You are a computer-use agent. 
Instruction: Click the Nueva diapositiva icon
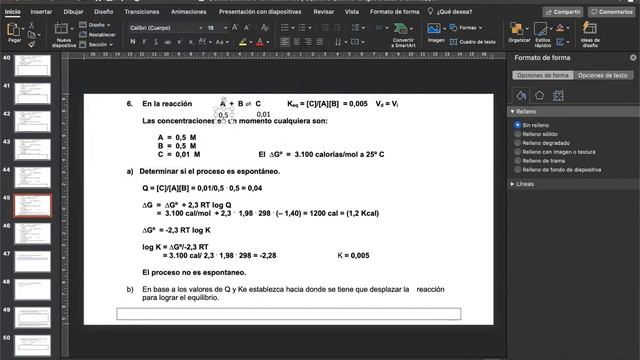[x=61, y=29]
